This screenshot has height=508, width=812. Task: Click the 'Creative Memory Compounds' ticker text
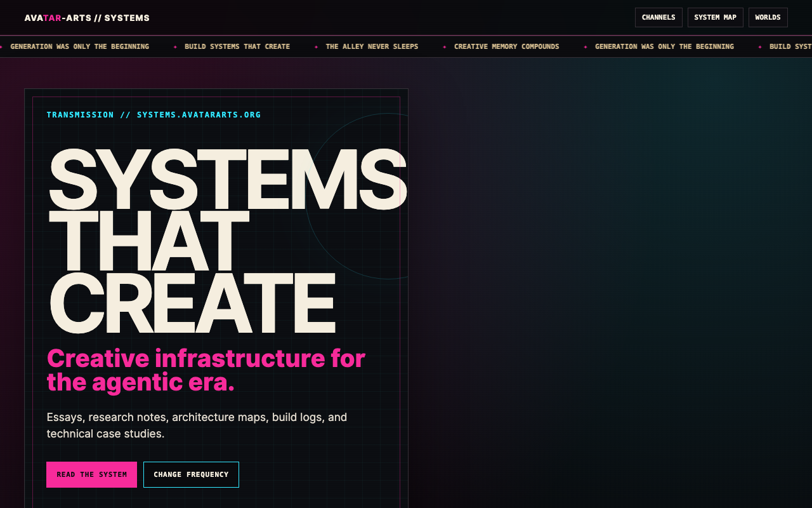(506, 46)
